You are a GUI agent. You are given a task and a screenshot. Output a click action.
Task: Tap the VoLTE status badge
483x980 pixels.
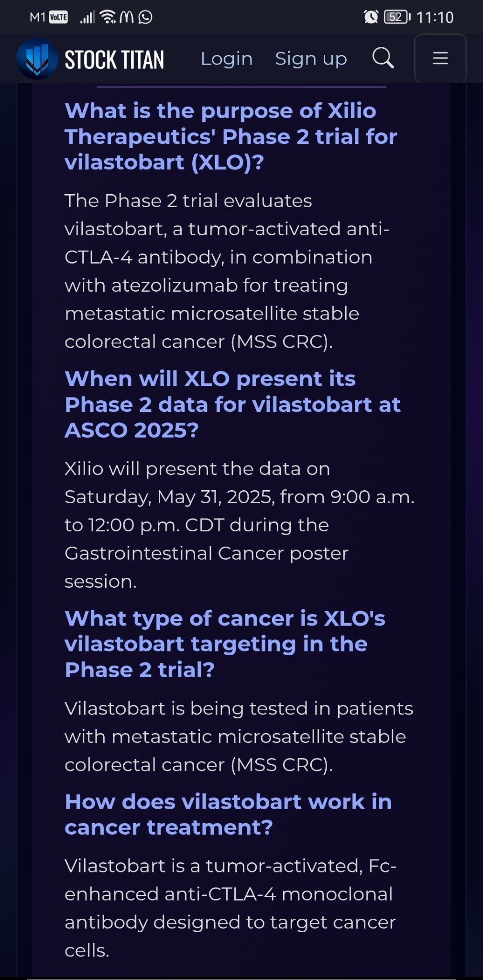[x=58, y=17]
